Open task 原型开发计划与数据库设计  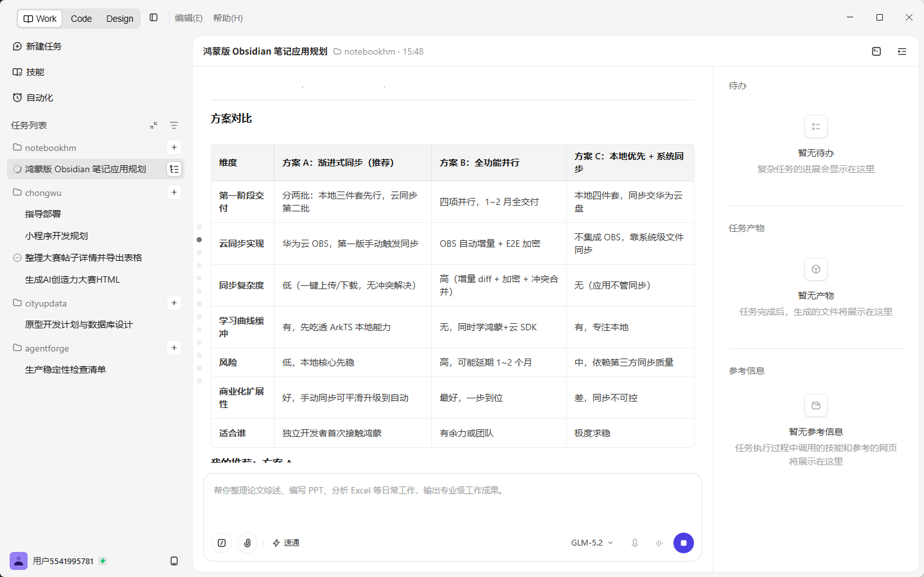[x=78, y=324]
